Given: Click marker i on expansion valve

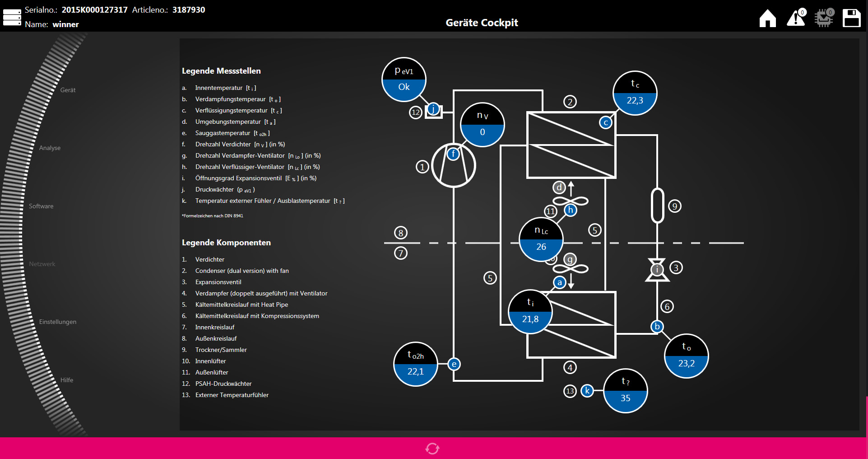Looking at the screenshot, I should [657, 270].
